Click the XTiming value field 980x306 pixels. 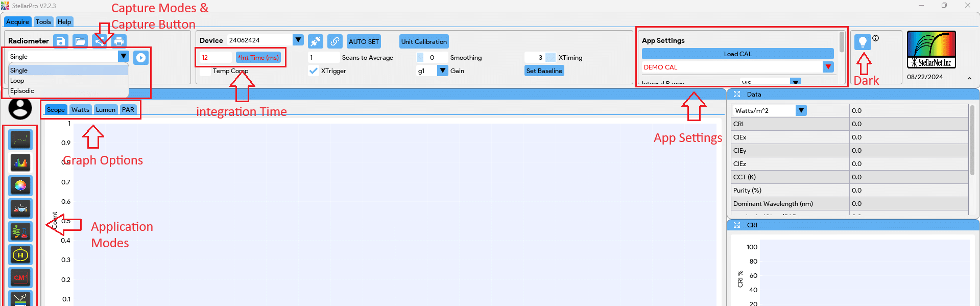pos(535,57)
